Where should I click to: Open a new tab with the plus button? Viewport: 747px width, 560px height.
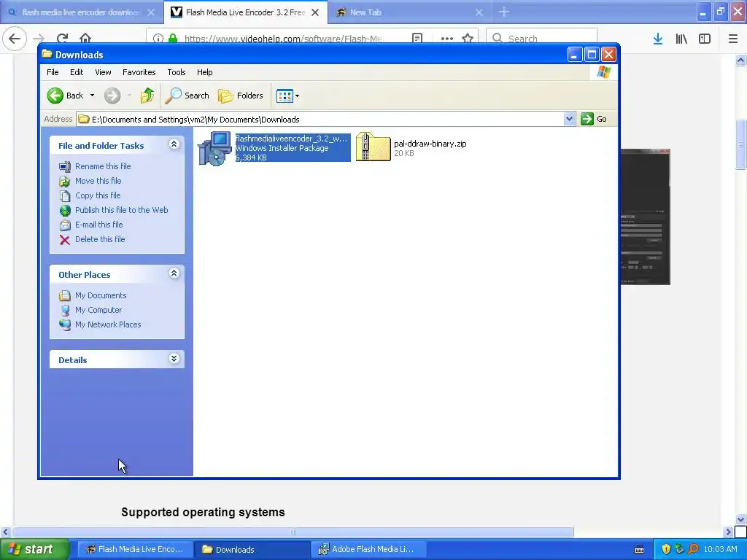tap(504, 12)
